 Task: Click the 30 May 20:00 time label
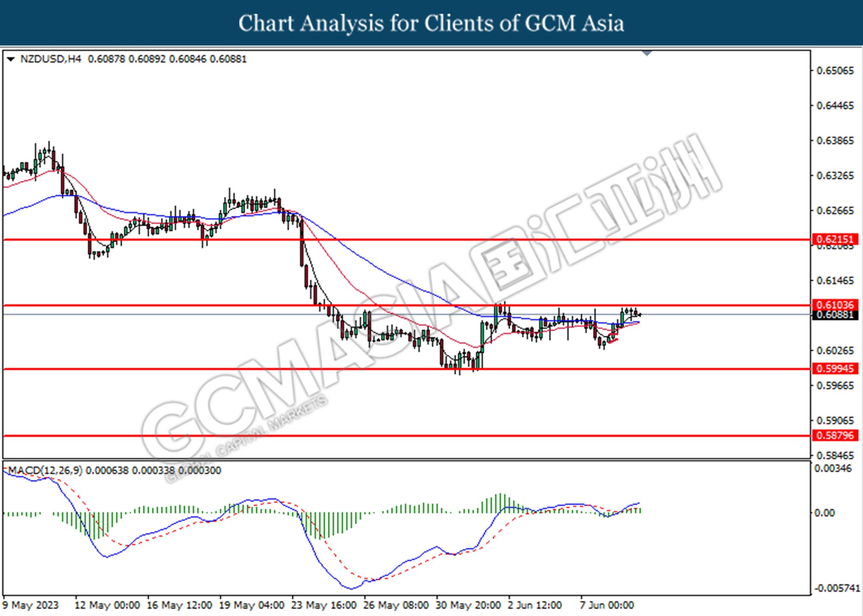[468, 605]
